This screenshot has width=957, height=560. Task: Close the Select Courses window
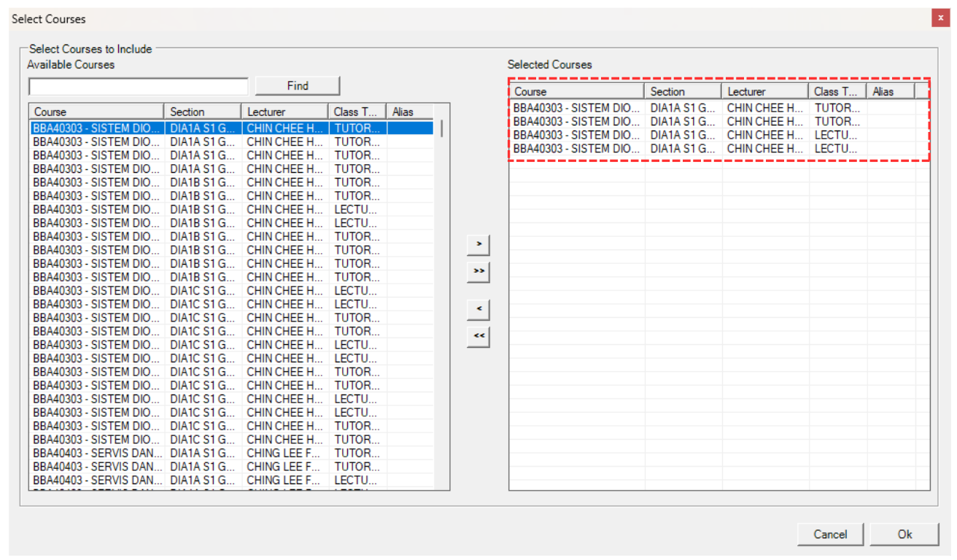coord(939,19)
